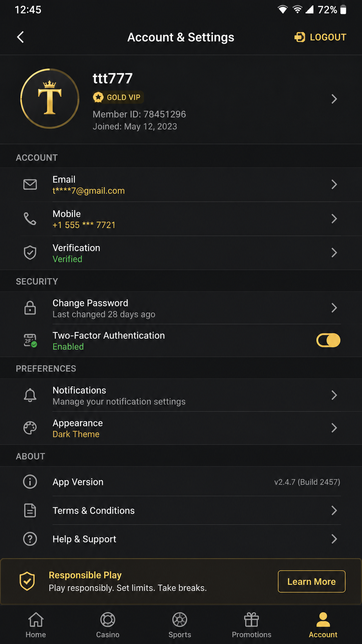Click the Verification shield icon
This screenshot has height=644, width=362.
click(x=30, y=253)
